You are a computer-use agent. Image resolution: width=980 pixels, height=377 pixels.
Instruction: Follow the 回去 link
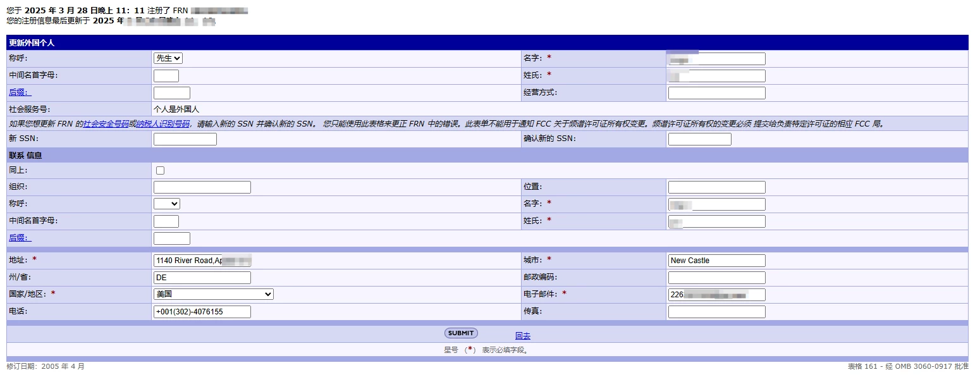(x=522, y=336)
